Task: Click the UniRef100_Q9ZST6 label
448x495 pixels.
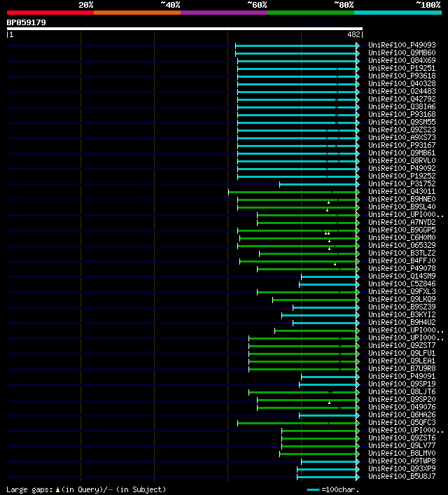Action: click(x=402, y=438)
